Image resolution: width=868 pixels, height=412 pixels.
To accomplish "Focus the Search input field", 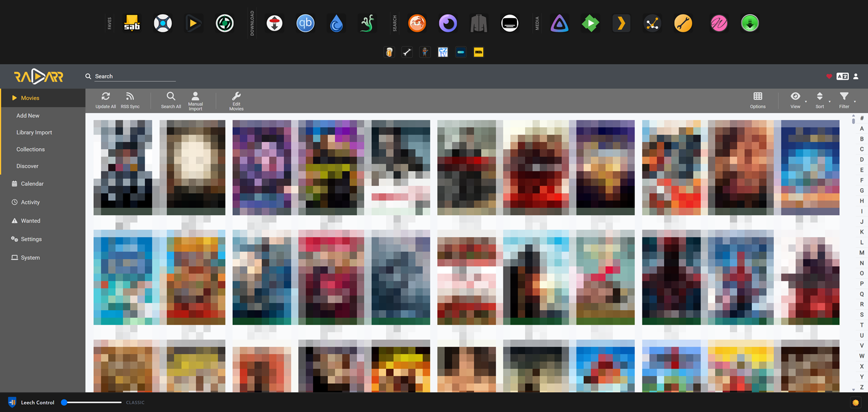I will (135, 76).
